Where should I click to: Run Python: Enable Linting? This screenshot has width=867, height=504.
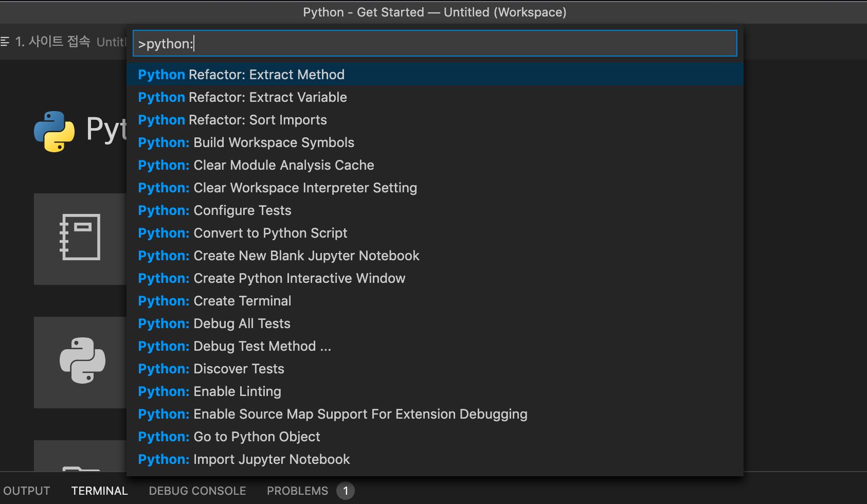tap(435, 391)
